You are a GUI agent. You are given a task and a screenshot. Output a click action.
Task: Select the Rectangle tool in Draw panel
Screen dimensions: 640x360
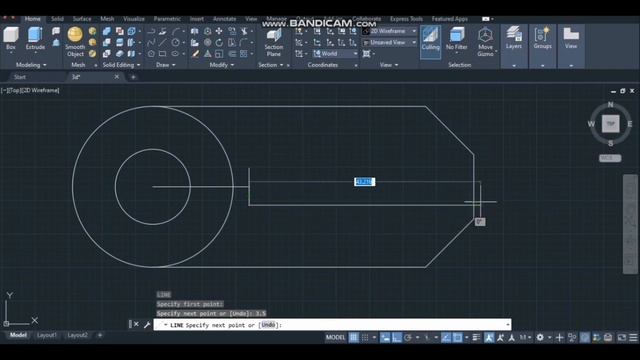[162, 53]
